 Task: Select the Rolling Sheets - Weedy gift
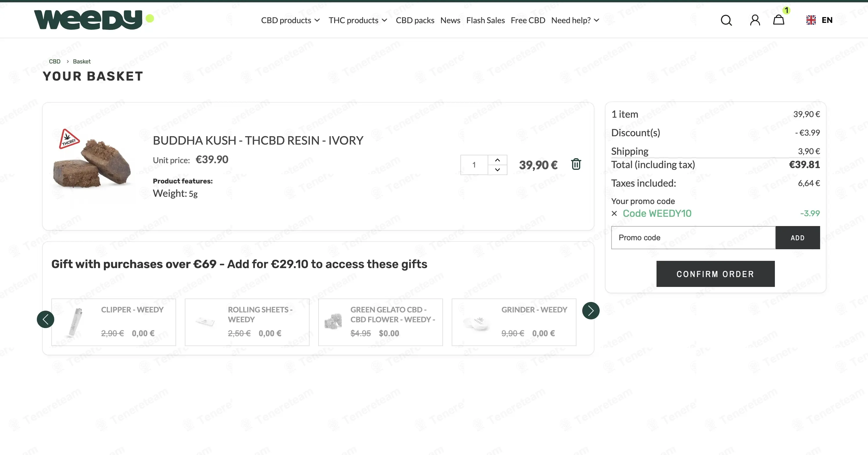[247, 322]
